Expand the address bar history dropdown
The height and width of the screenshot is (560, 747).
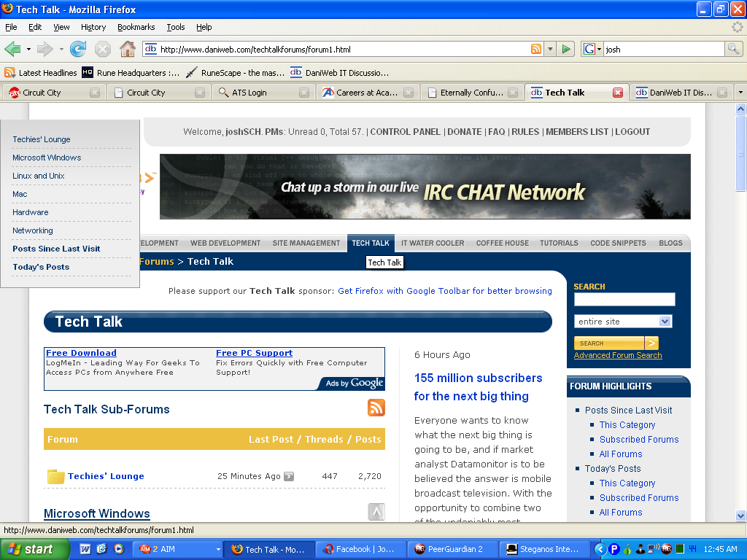click(x=551, y=49)
